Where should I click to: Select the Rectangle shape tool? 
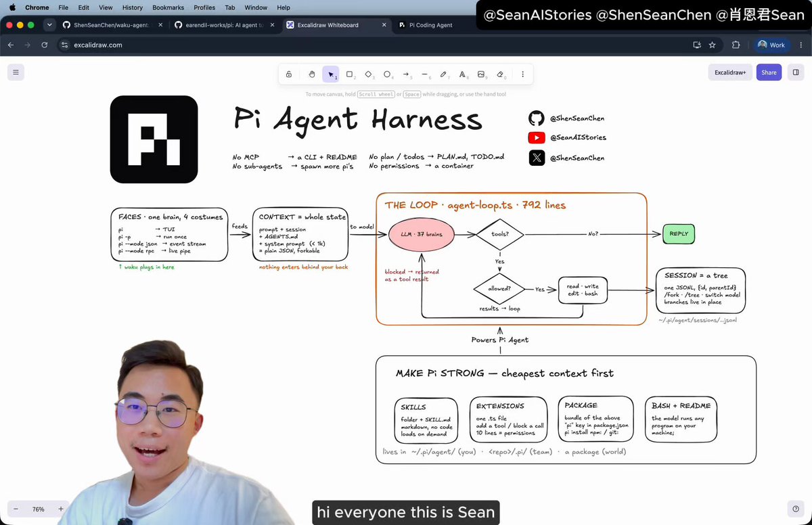tap(350, 74)
